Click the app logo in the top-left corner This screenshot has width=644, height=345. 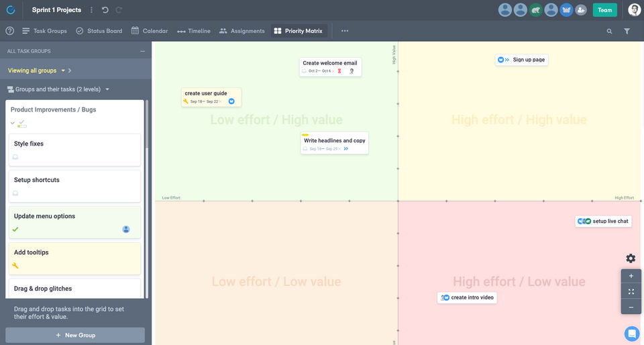pyautogui.click(x=11, y=10)
